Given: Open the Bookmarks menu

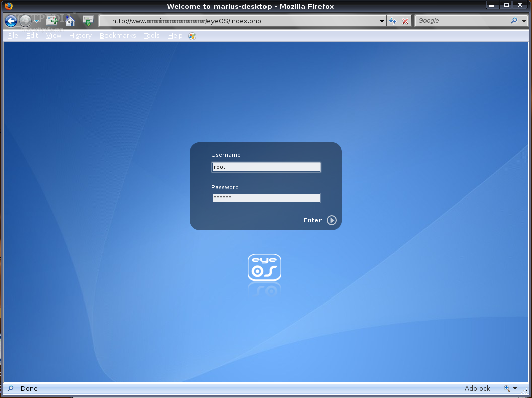Looking at the screenshot, I should coord(118,36).
